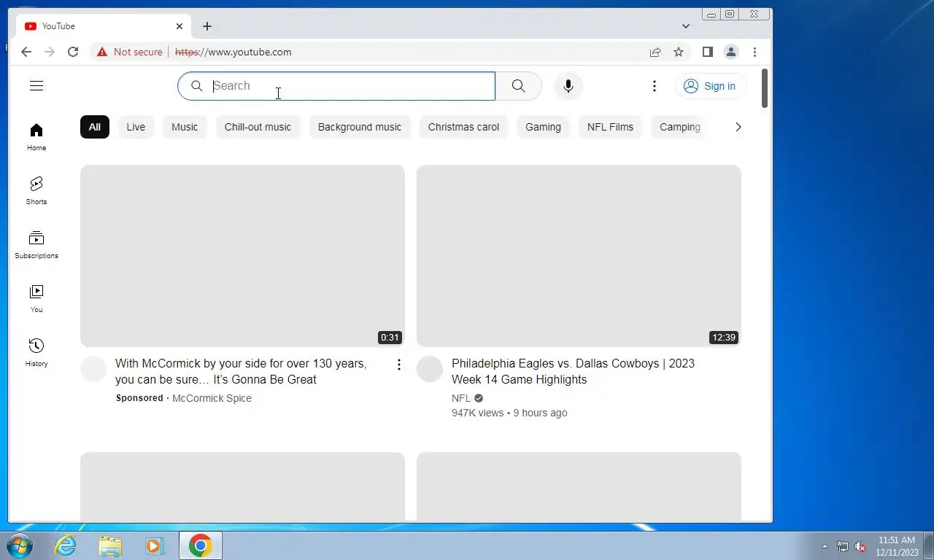Click the Not secure warning indicator
934x560 pixels.
pyautogui.click(x=129, y=52)
